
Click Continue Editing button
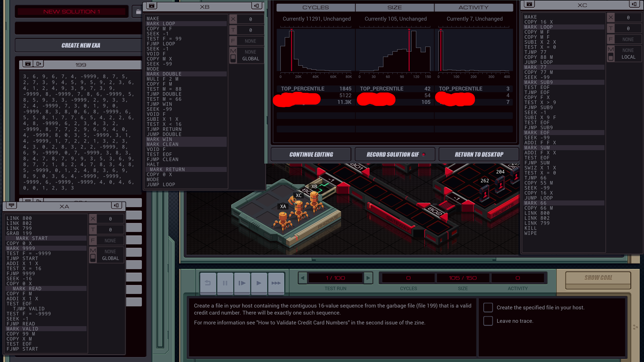pyautogui.click(x=311, y=155)
